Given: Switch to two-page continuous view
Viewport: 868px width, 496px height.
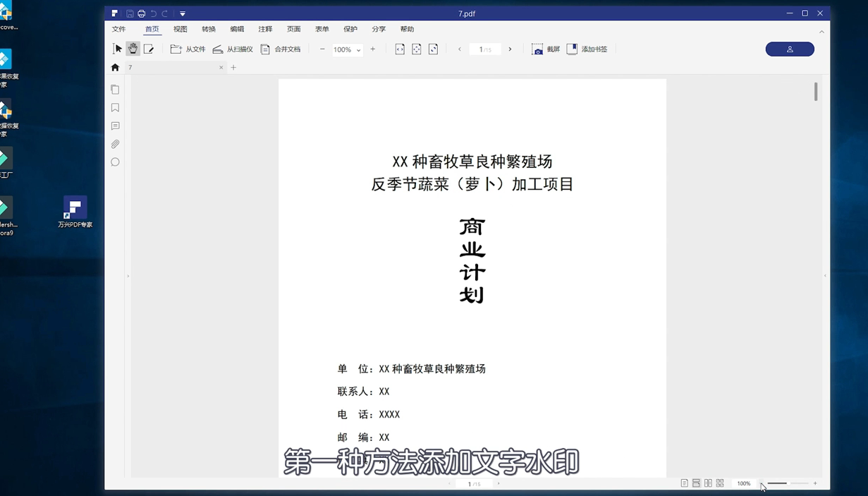Looking at the screenshot, I should tap(720, 483).
